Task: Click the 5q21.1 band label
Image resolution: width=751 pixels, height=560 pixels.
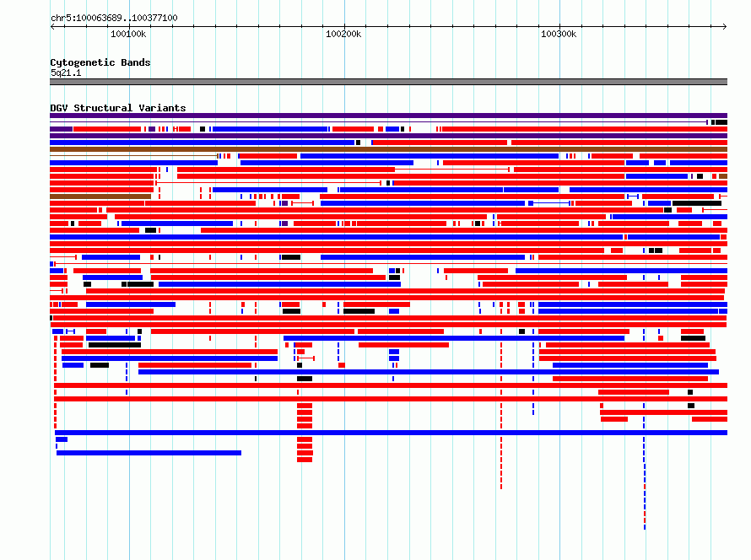Action: coord(66,73)
